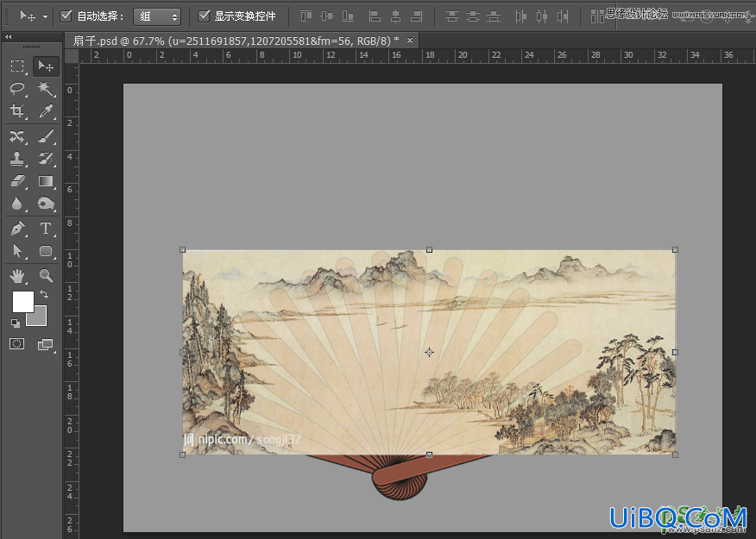The image size is (756, 539).
Task: Click the top-right transform handle
Action: [675, 249]
